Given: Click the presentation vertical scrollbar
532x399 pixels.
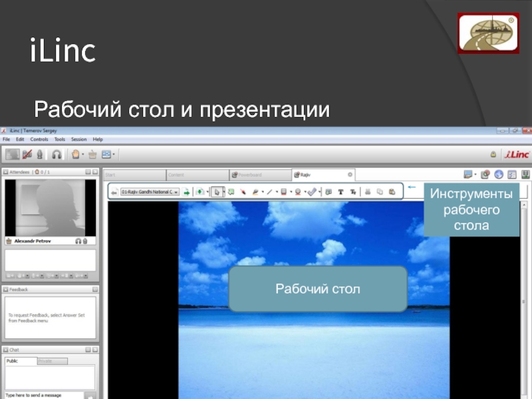Looking at the screenshot, I should click(524, 301).
